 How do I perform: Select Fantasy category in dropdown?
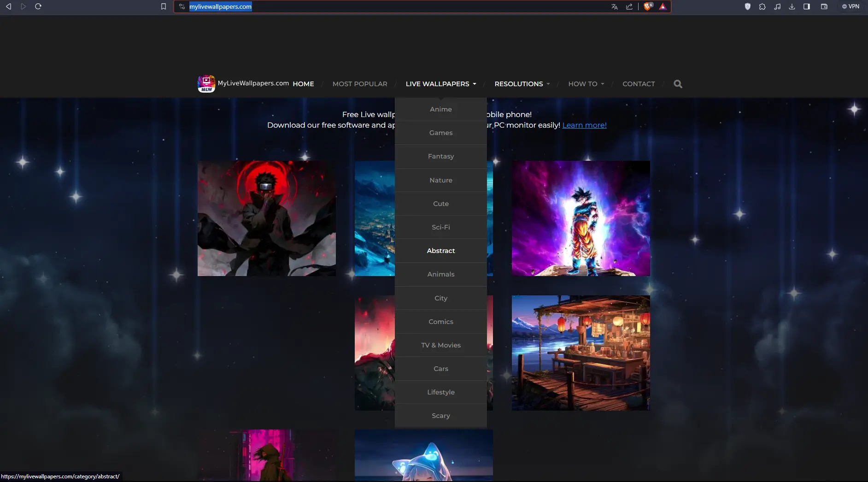coord(441,156)
